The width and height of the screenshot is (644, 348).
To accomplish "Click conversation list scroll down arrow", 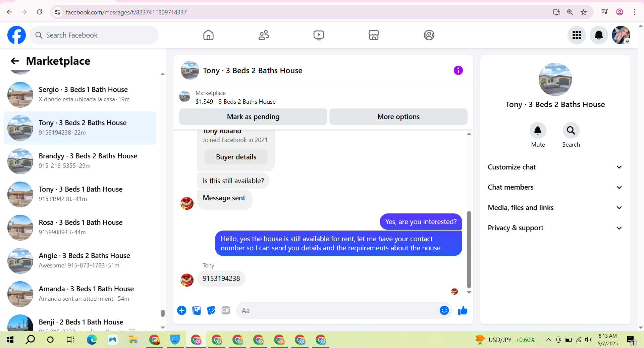I will click(163, 328).
